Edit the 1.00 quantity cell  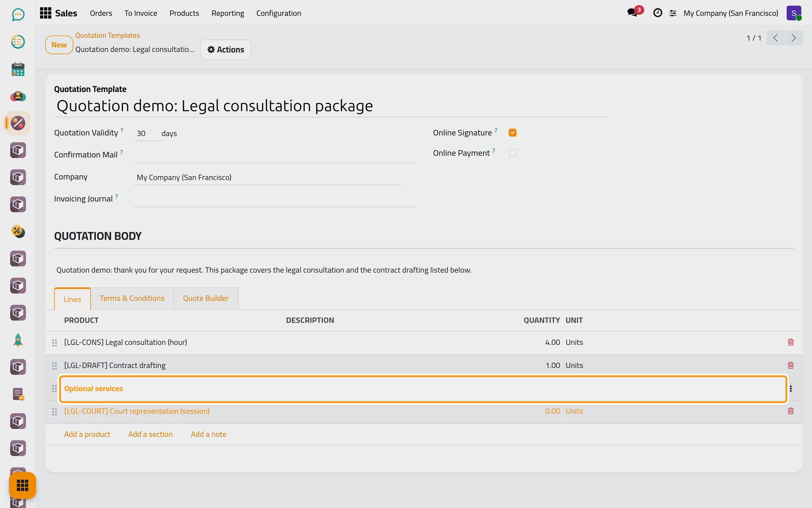(x=552, y=365)
